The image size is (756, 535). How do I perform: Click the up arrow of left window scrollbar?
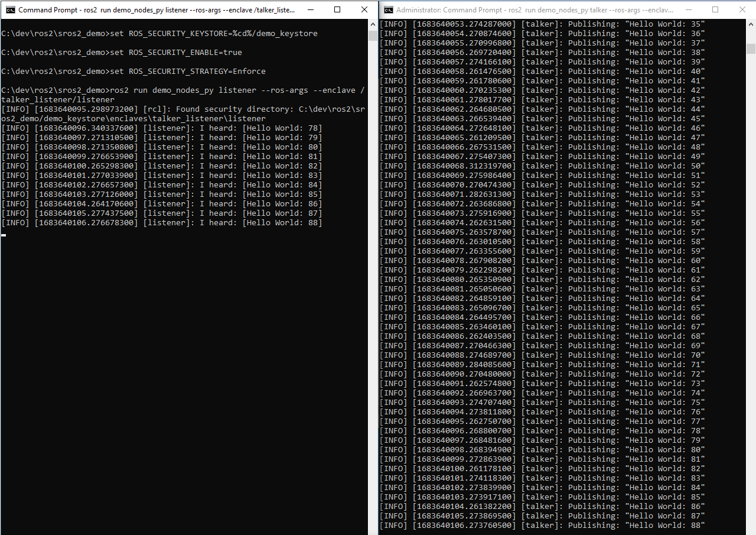(x=373, y=25)
